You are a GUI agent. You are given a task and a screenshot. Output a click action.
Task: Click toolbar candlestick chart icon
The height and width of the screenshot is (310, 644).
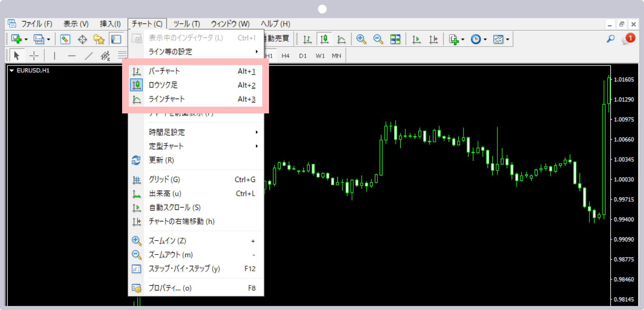tap(324, 39)
